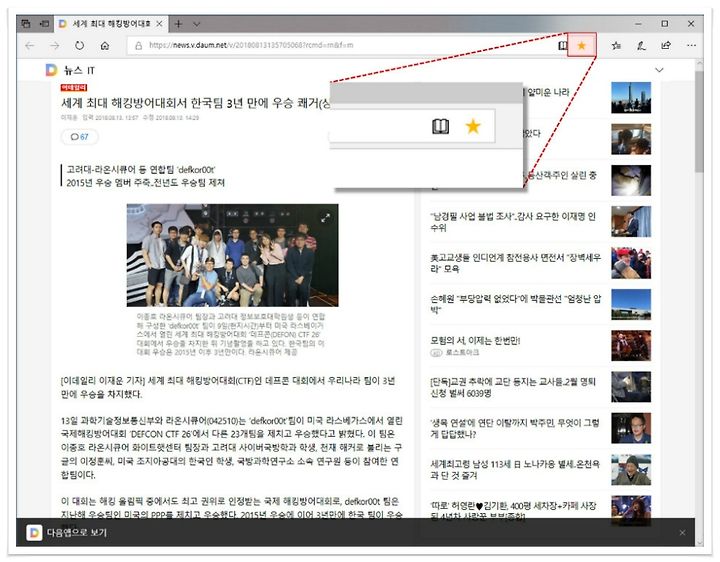This screenshot has height=562, width=720.
Task: Click the lock icon in the address bar
Action: [138, 45]
